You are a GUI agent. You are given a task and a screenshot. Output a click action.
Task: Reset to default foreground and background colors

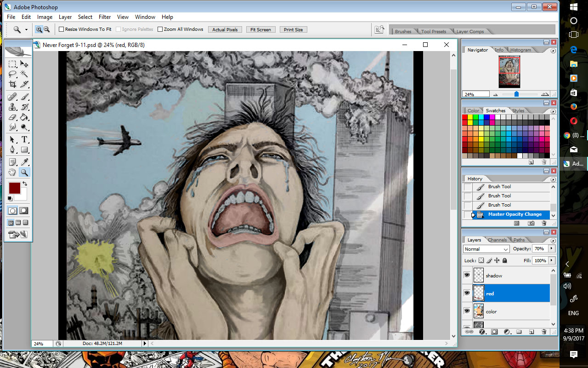tap(10, 199)
